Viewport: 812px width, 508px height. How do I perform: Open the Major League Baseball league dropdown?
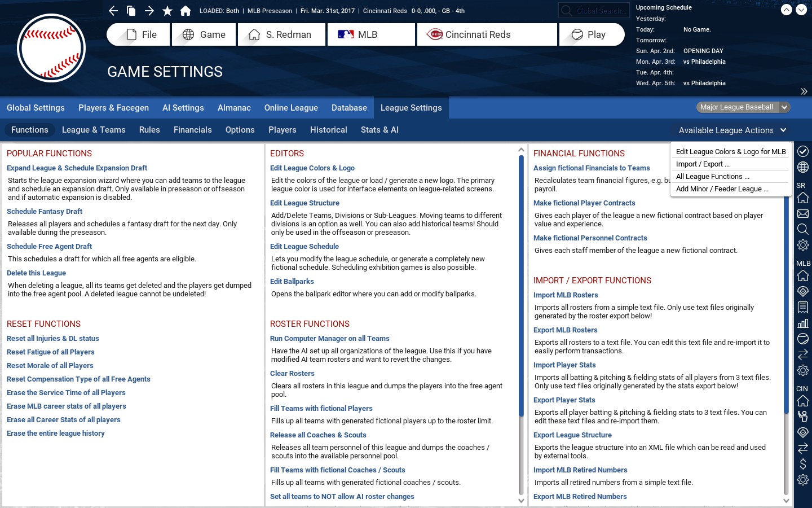743,107
